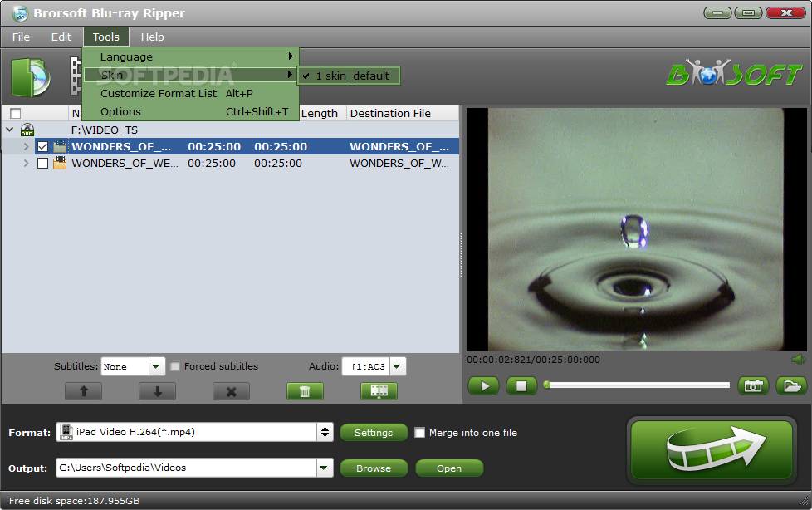Move selected title up with arrow button
Screen dimensions: 812x510
click(83, 391)
